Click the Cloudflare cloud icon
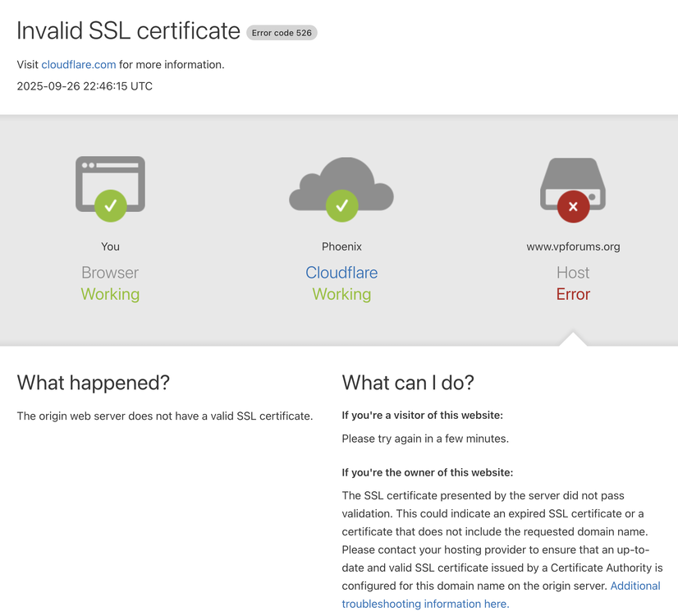Image resolution: width=678 pixels, height=616 pixels. pos(341,183)
